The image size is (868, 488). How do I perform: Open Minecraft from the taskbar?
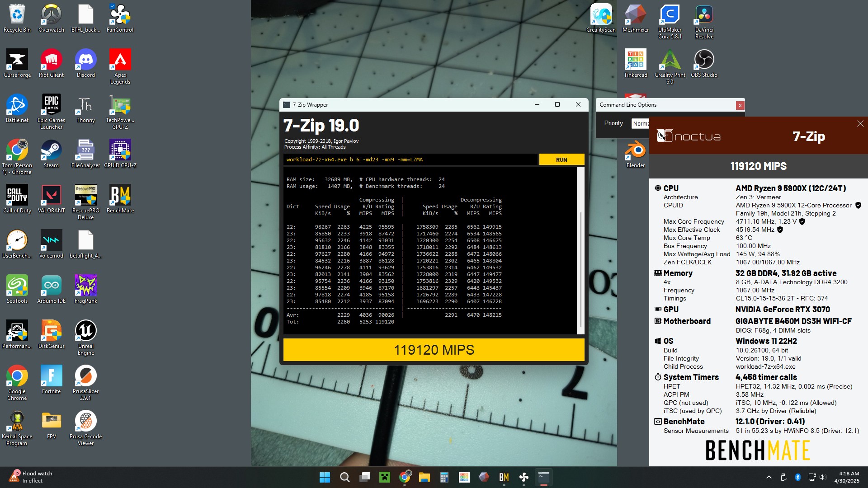click(x=385, y=477)
